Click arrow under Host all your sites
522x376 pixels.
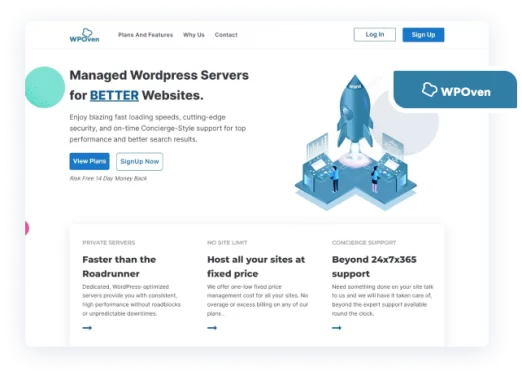(x=212, y=328)
